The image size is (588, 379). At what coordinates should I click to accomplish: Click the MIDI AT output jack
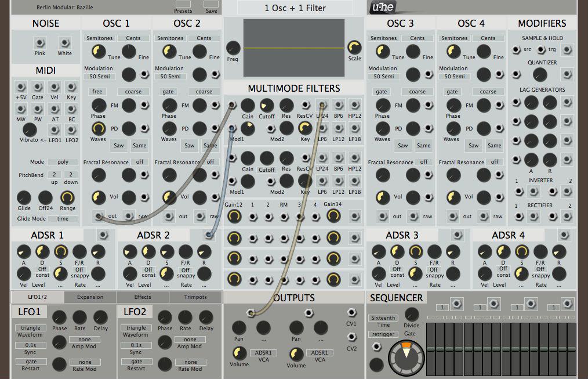(x=55, y=109)
